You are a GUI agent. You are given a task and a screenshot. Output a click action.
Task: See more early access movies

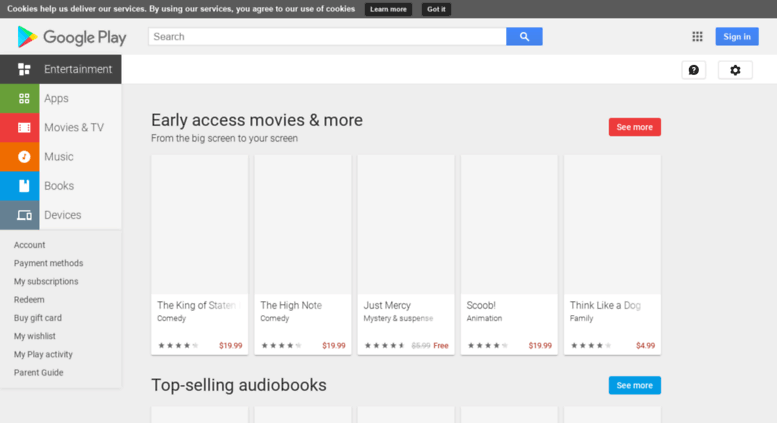coord(635,127)
